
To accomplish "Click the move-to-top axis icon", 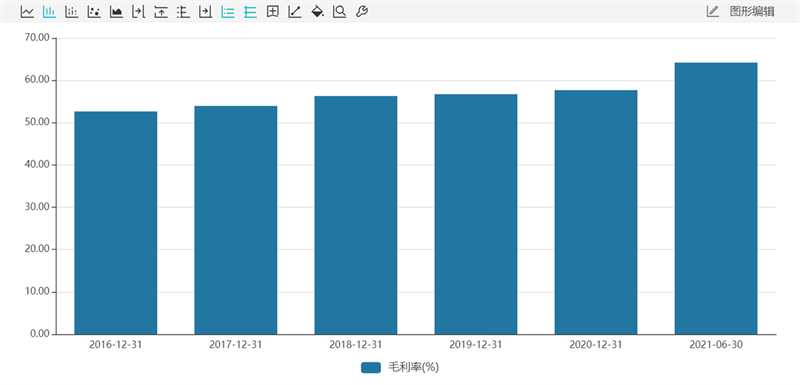I will tap(161, 12).
